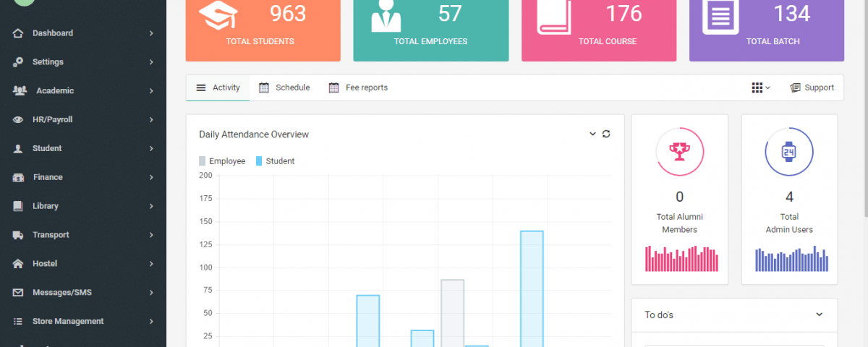Open the grid apps dropdown
Viewport: 868px width, 347px height.
pyautogui.click(x=761, y=87)
